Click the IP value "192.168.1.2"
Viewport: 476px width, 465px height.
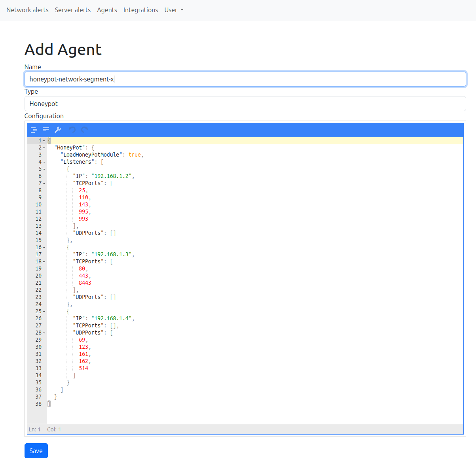(x=112, y=176)
